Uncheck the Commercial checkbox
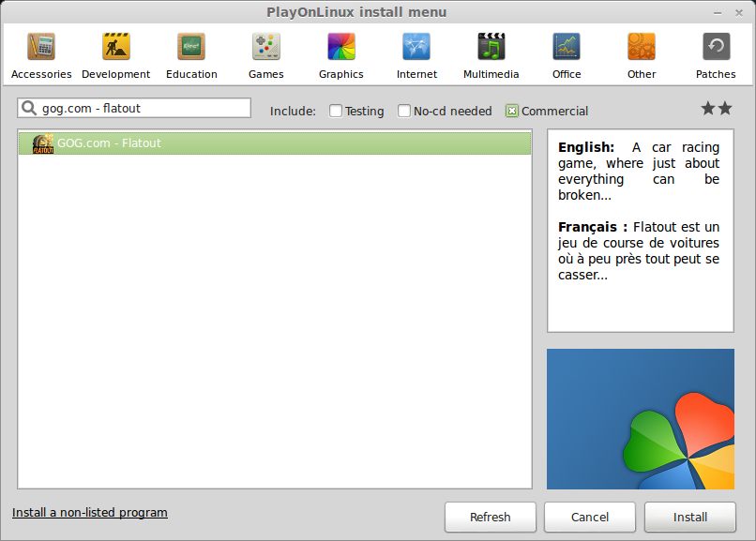This screenshot has height=541, width=756. pyautogui.click(x=512, y=111)
